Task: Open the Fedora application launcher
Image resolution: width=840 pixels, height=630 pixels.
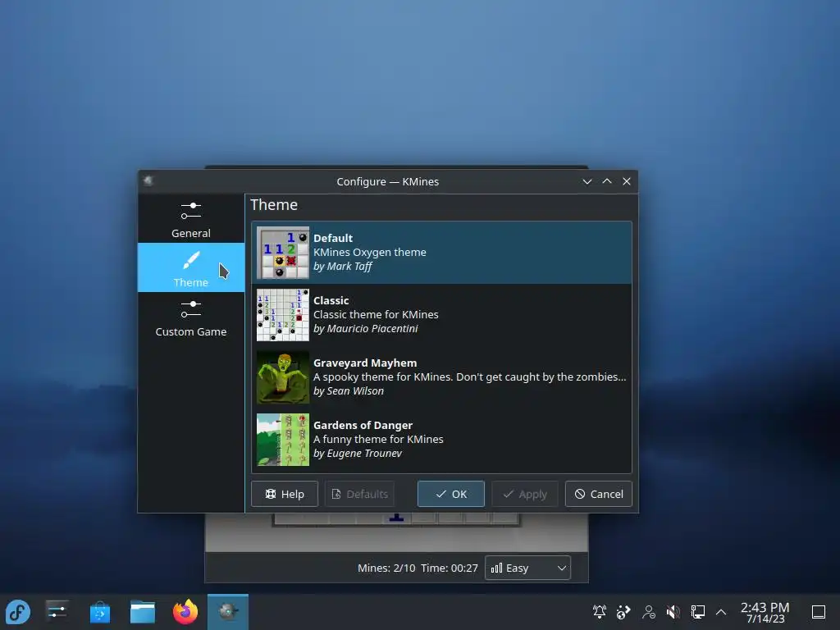Action: (18, 612)
